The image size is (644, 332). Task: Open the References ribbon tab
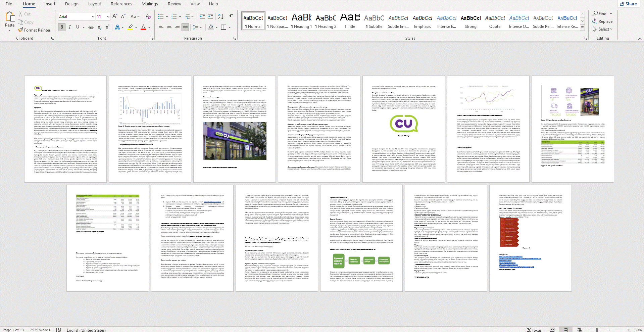[x=121, y=4]
